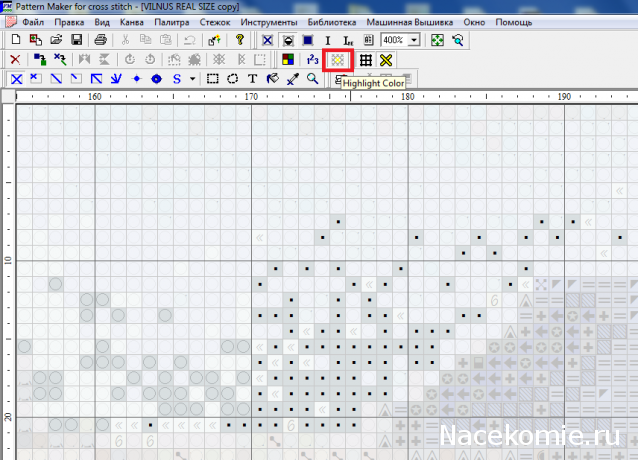This screenshot has height=460, width=638.
Task: Toggle view as solid color blocks
Action: point(307,40)
